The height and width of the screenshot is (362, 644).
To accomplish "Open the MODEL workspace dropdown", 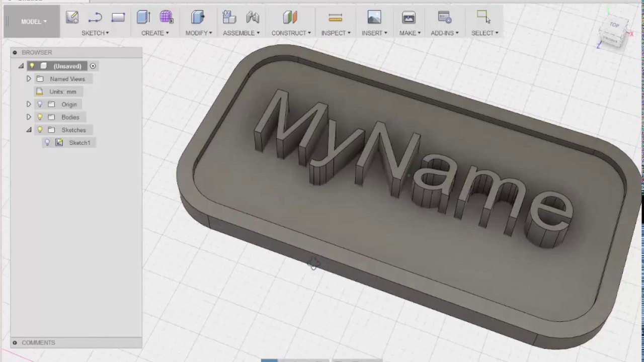I will (34, 22).
